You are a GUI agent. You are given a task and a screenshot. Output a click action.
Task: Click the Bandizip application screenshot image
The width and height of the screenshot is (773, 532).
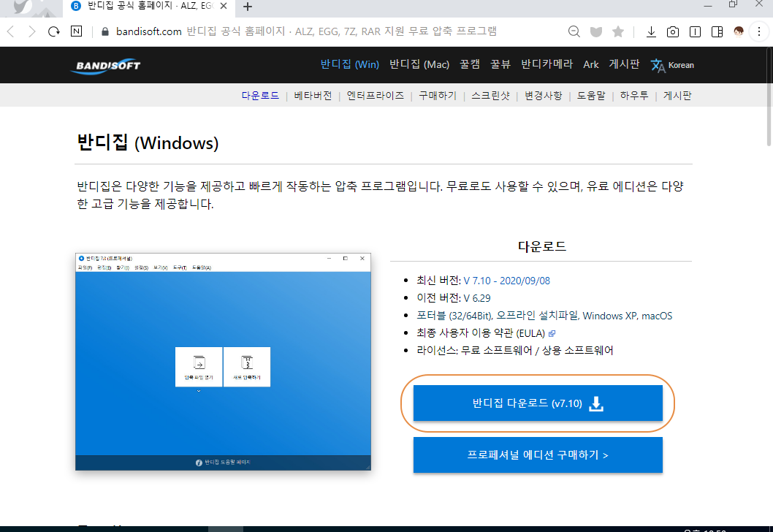point(223,362)
